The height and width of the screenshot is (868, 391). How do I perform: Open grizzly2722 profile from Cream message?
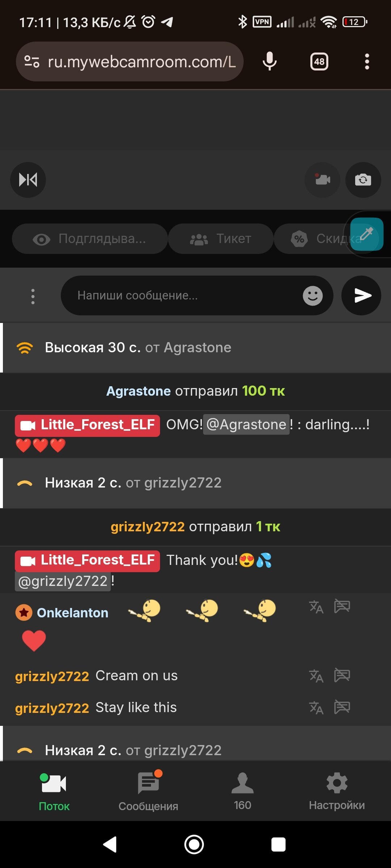[x=52, y=676]
